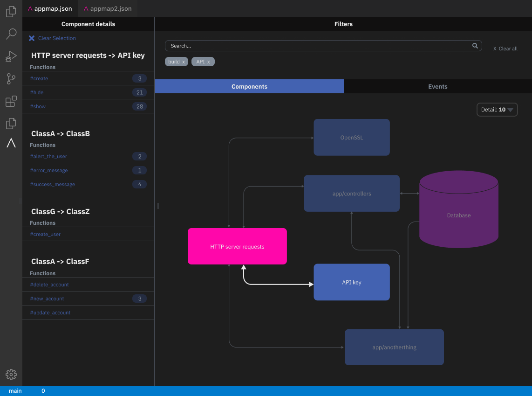Click the magnifier icon in the Filters search bar
The image size is (532, 396).
coord(475,46)
